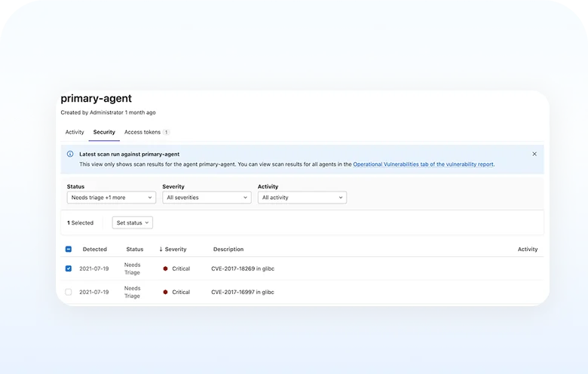Open the All activity filter dropdown

click(x=302, y=198)
